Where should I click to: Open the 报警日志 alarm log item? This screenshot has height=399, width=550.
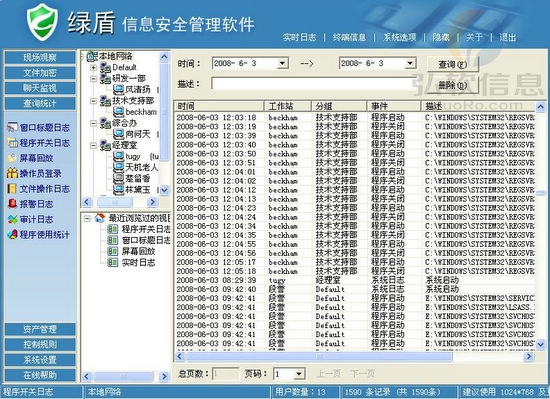31,204
